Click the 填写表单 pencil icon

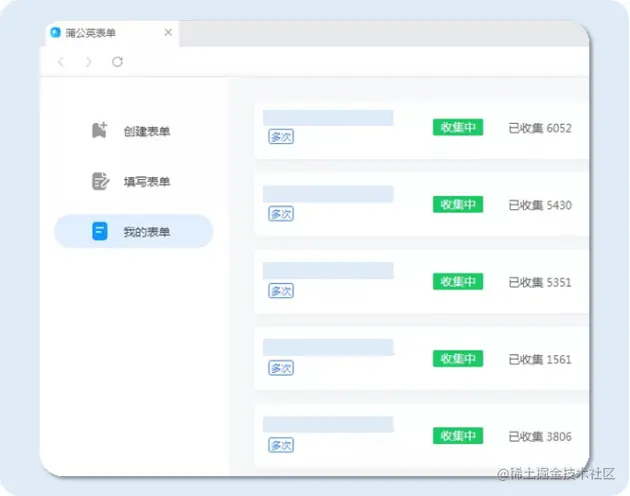pos(100,181)
